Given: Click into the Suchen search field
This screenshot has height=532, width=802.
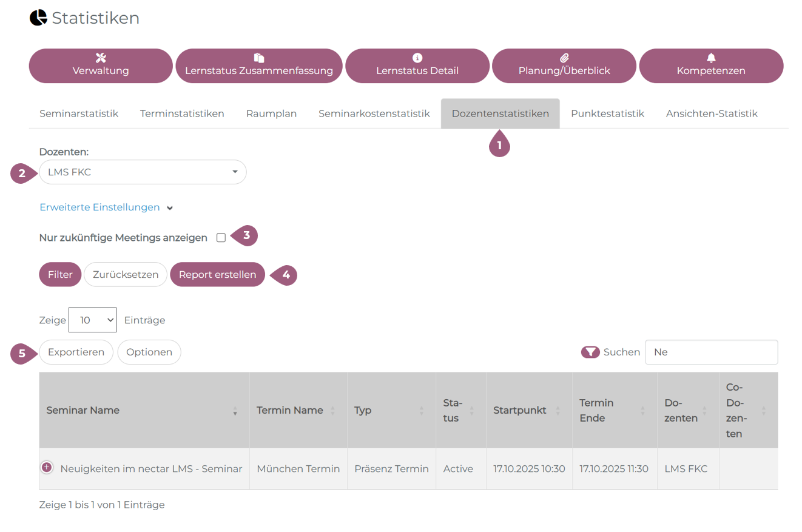Looking at the screenshot, I should click(x=711, y=352).
